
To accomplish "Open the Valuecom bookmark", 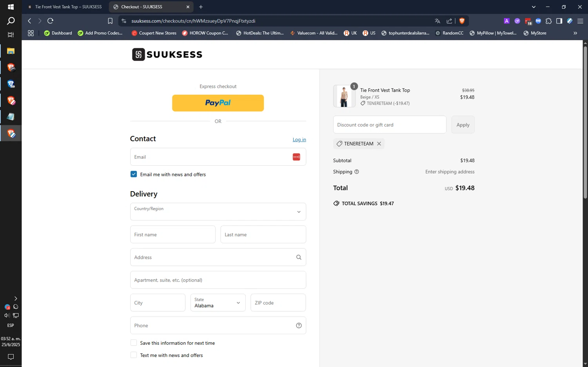I will pyautogui.click(x=314, y=33).
